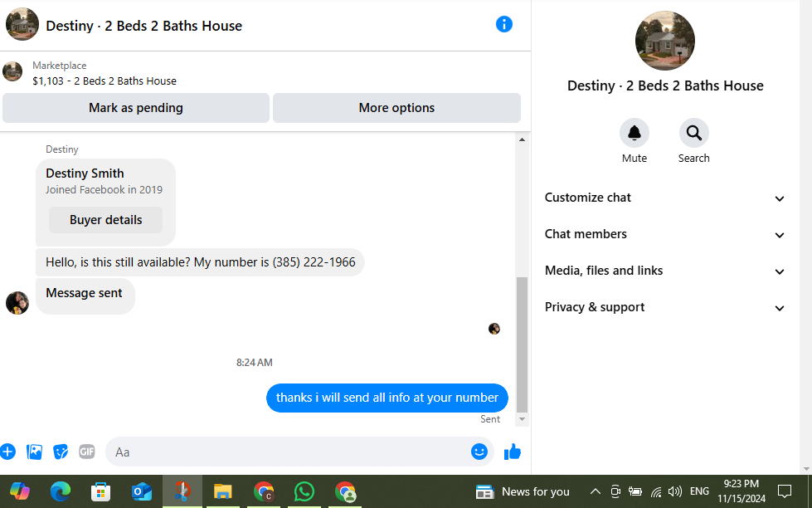Expand Media, files and links section

665,271
